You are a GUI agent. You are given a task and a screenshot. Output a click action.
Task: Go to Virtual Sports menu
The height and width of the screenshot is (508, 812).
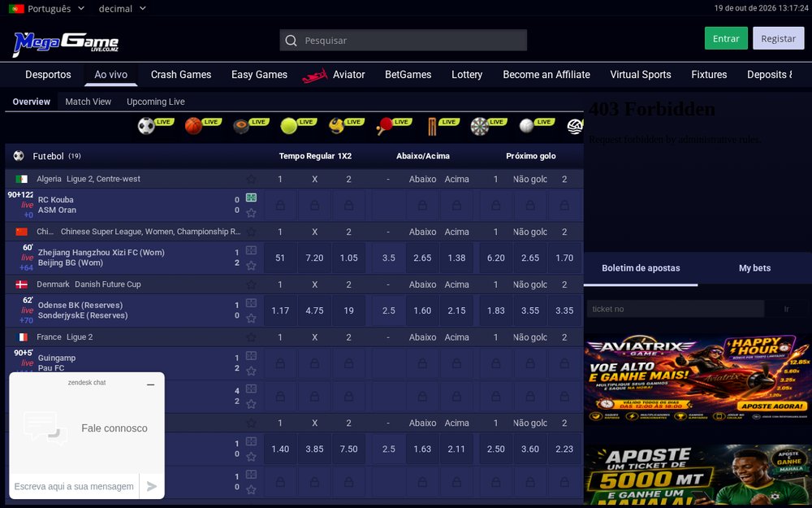(x=641, y=75)
